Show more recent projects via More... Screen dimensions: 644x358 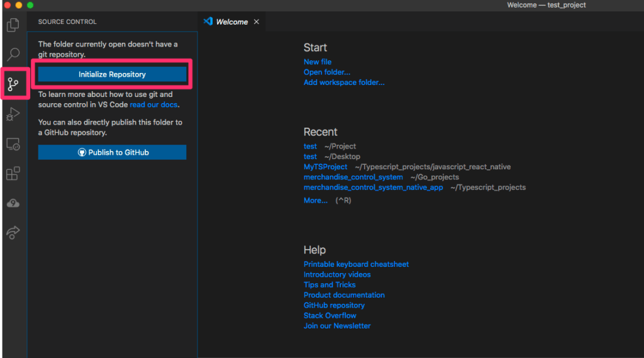click(x=315, y=200)
